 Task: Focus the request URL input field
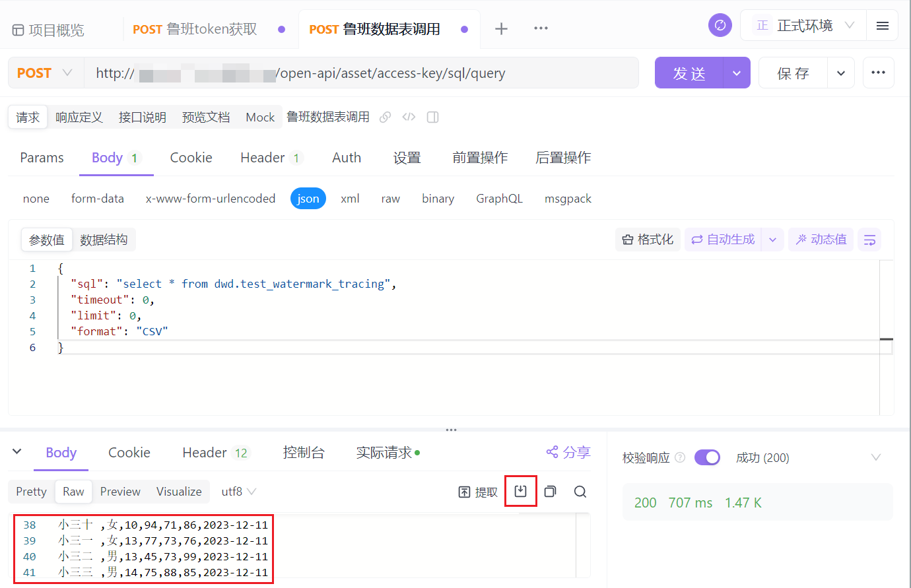361,73
